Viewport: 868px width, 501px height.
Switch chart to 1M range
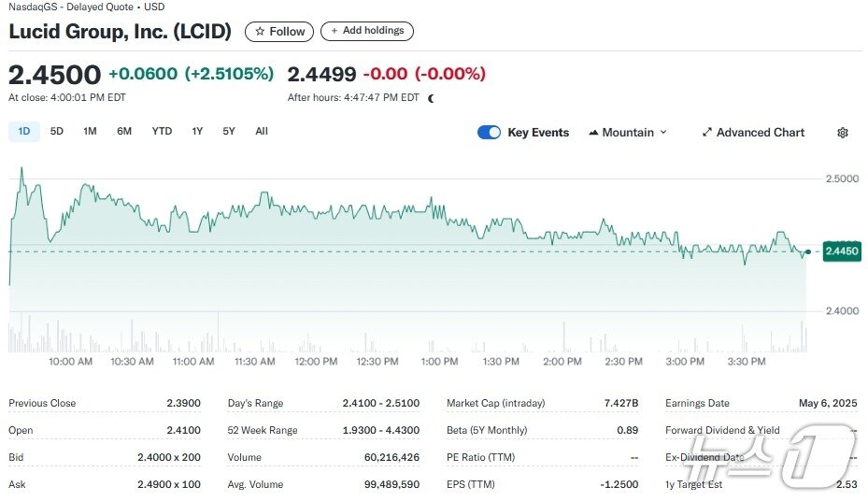click(90, 131)
